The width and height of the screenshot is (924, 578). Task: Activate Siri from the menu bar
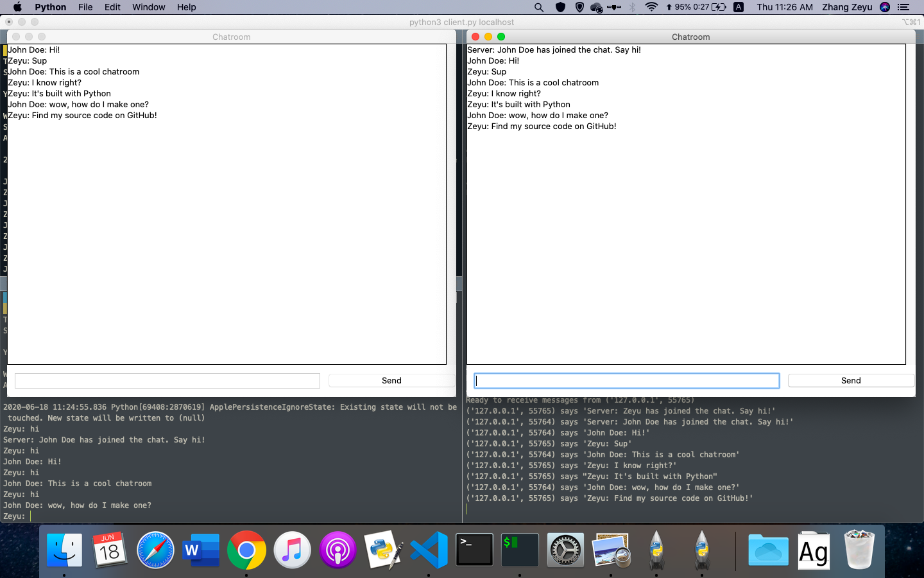pos(885,7)
